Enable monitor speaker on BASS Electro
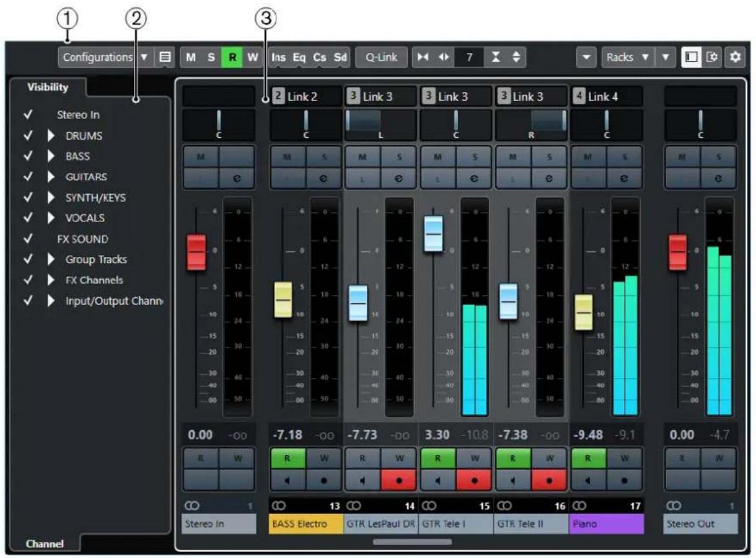Screen dimensions: 756x558 point(287,480)
